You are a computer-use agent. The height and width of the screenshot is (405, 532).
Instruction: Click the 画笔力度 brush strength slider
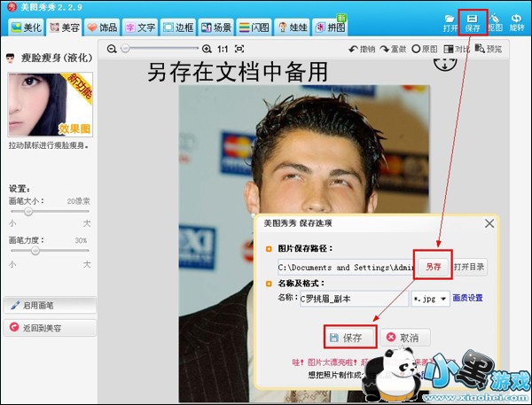point(50,251)
